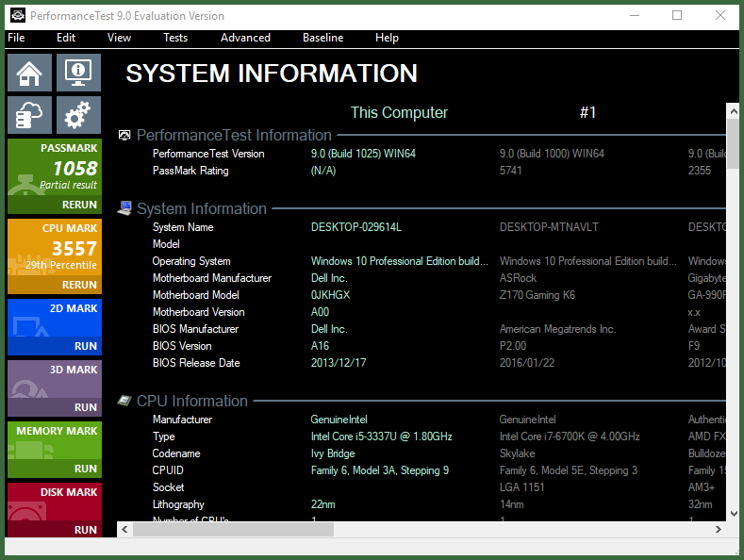Open the System Information monitor icon
This screenshot has height=560, width=744.
(78, 73)
